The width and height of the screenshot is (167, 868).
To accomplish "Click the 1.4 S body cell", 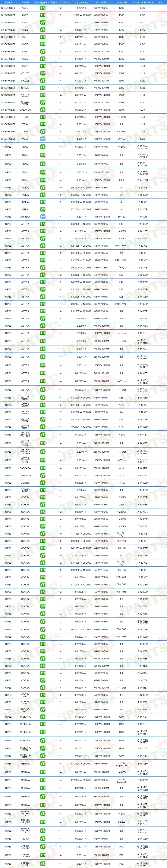I will click(121, 180).
